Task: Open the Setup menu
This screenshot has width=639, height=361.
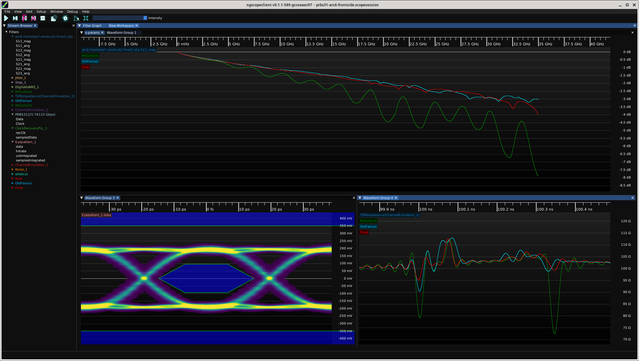Action: pos(41,11)
